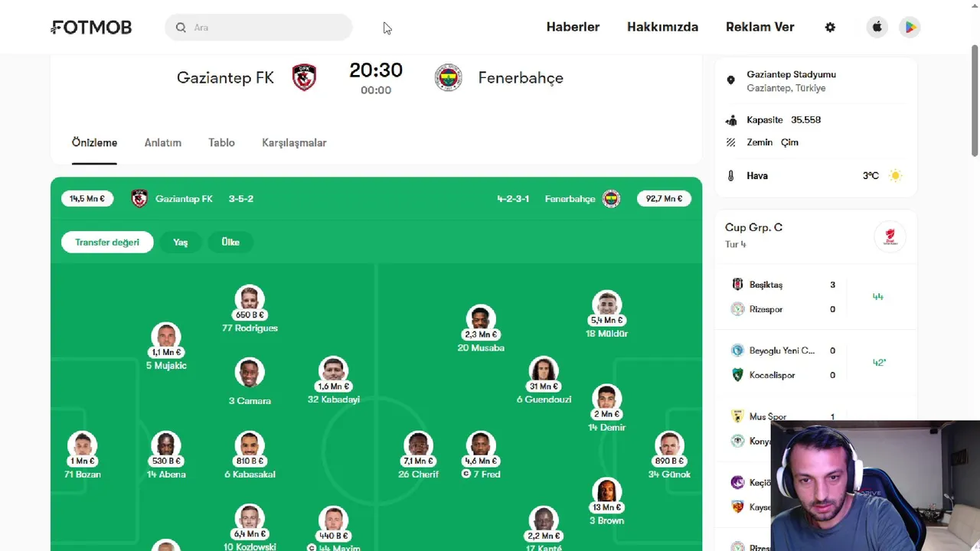The image size is (980, 551).
Task: Click the Gaziantep FK crest in match header
Action: [x=304, y=77]
